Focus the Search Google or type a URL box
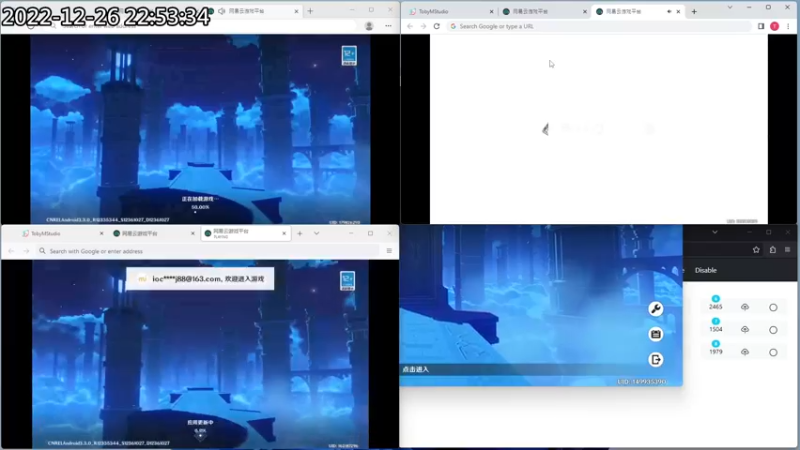Viewport: 800px width, 450px height. pyautogui.click(x=599, y=26)
